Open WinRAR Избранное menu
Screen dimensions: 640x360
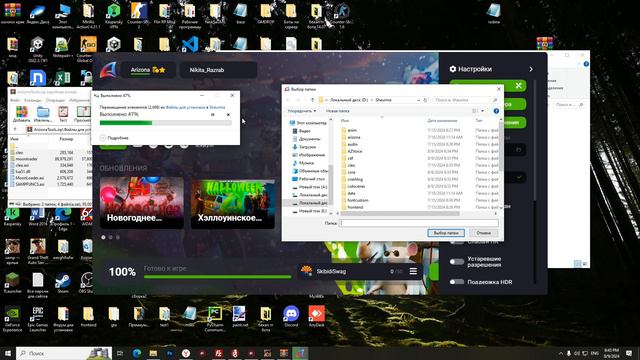79,100
